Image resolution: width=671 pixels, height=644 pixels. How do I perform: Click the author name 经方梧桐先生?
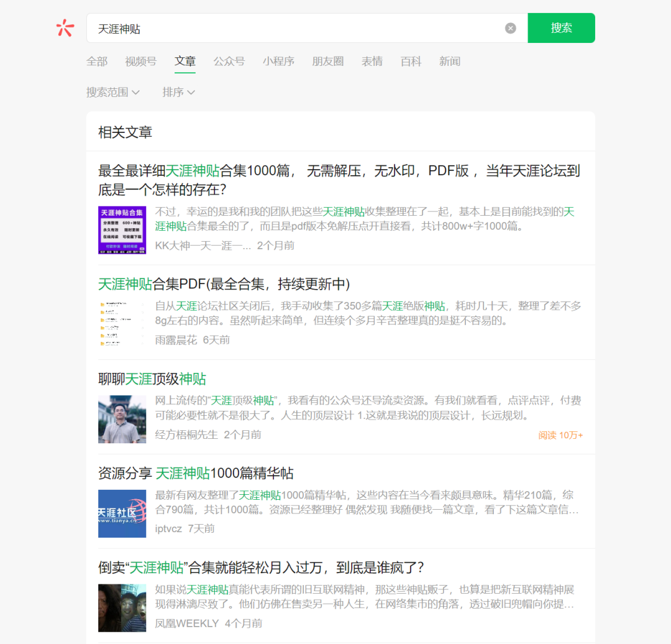tap(186, 435)
